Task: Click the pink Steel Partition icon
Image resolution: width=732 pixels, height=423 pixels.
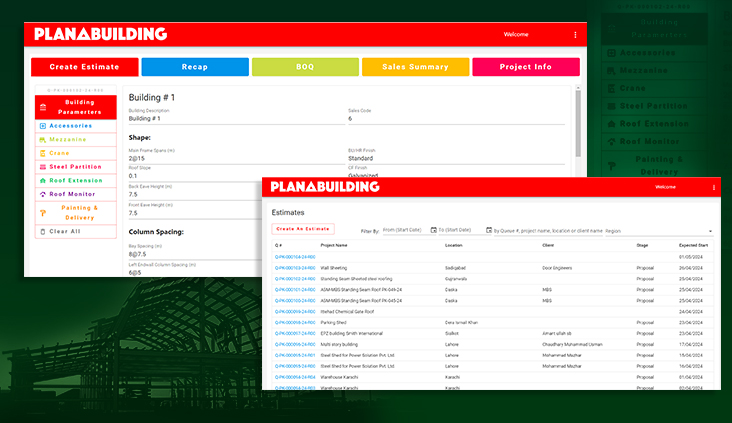Action: point(43,167)
